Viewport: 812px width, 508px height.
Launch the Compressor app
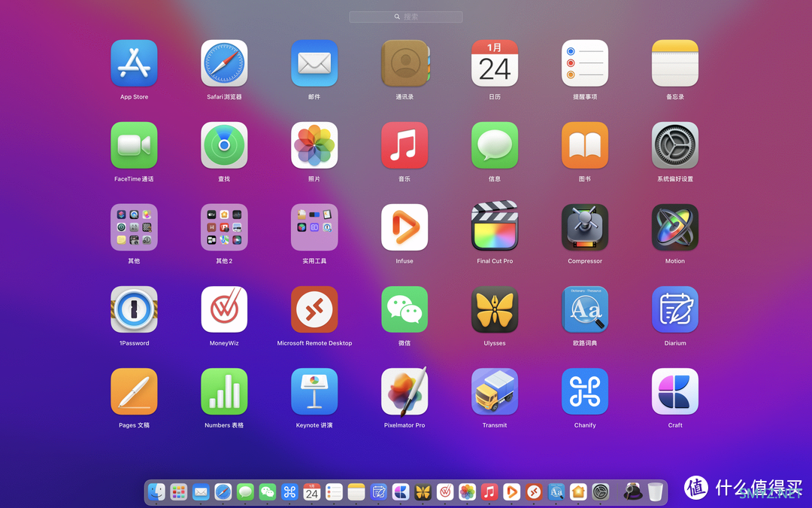click(585, 227)
